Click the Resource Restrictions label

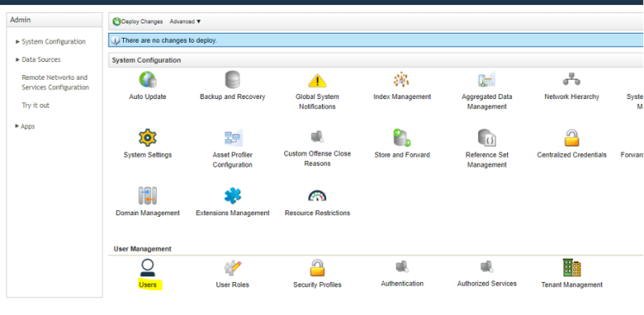point(317,213)
